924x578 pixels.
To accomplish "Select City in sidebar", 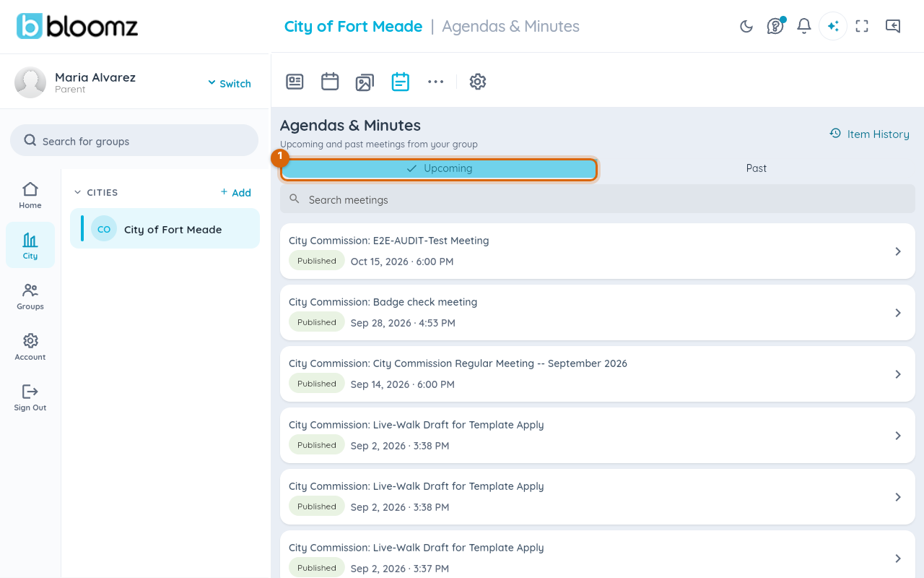I will [x=30, y=246].
